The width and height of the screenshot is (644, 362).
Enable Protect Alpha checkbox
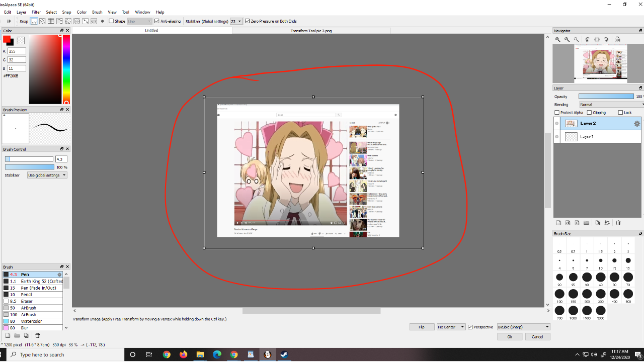coord(557,113)
